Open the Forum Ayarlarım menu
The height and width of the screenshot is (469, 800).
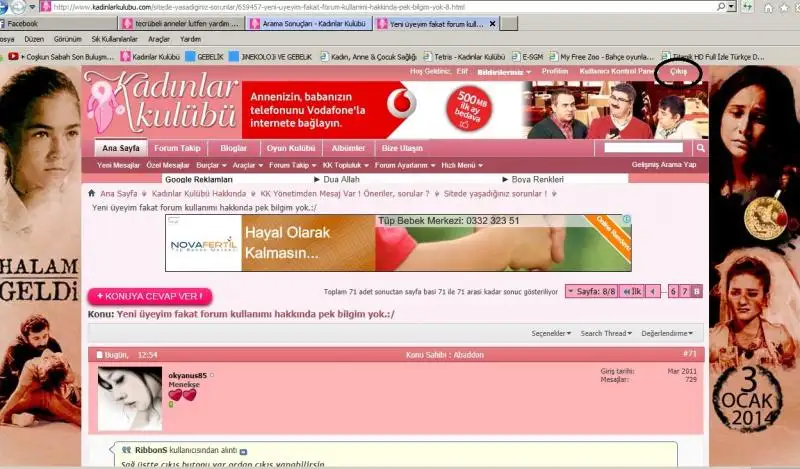click(x=404, y=165)
